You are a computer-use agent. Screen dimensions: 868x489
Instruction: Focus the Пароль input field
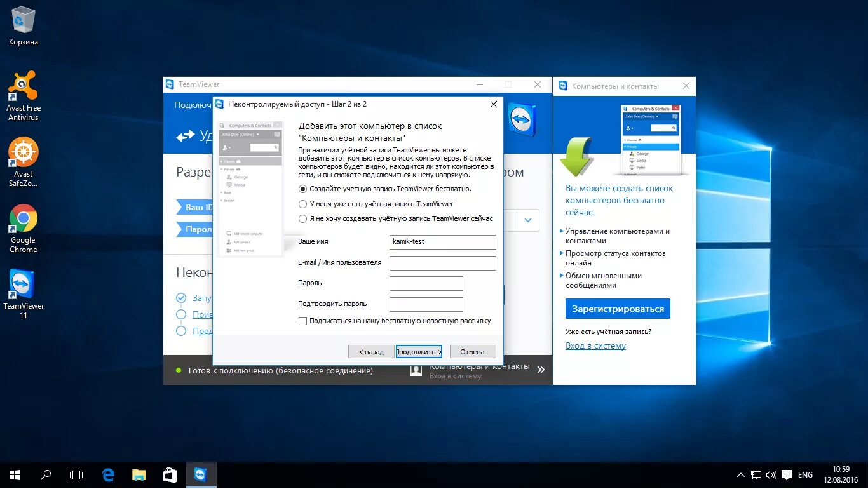click(426, 283)
